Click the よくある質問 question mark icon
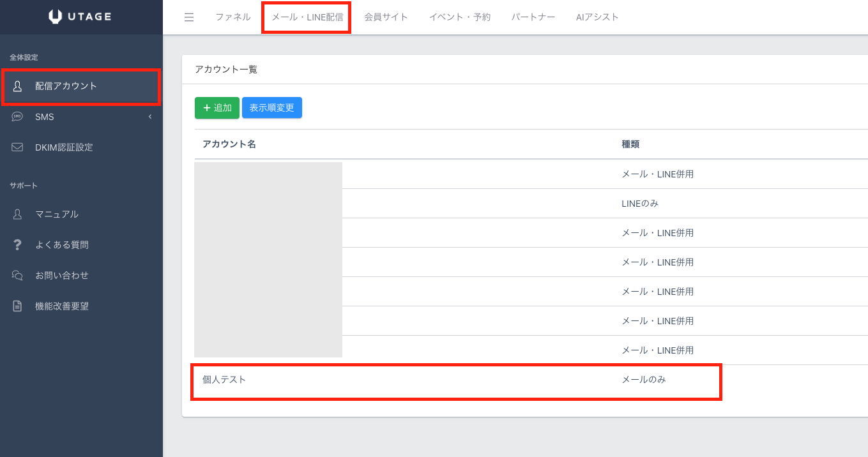Screen dimensions: 868x457 (x=18, y=245)
